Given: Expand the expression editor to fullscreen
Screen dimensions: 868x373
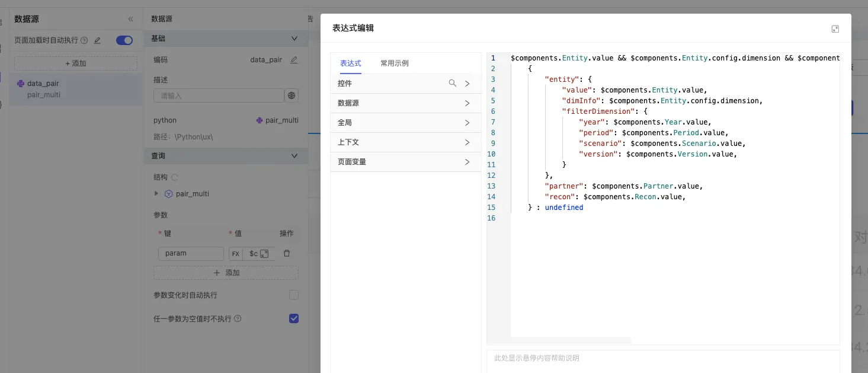Looking at the screenshot, I should pos(835,28).
